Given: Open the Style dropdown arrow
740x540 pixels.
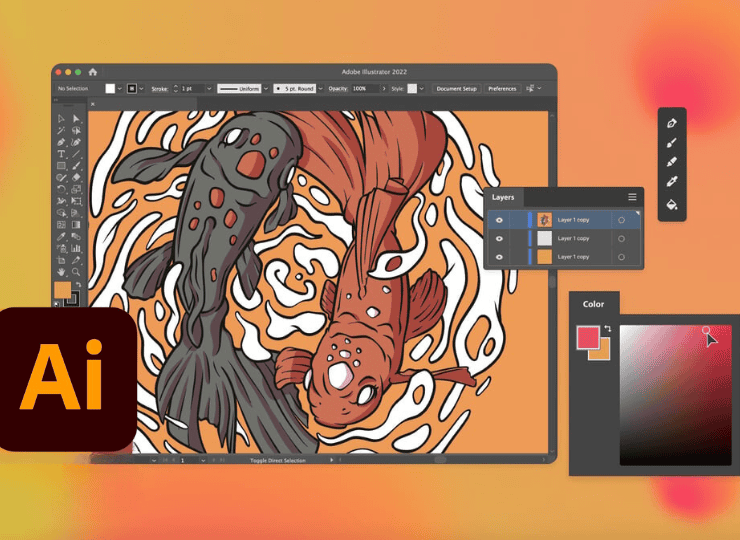Looking at the screenshot, I should [x=421, y=88].
